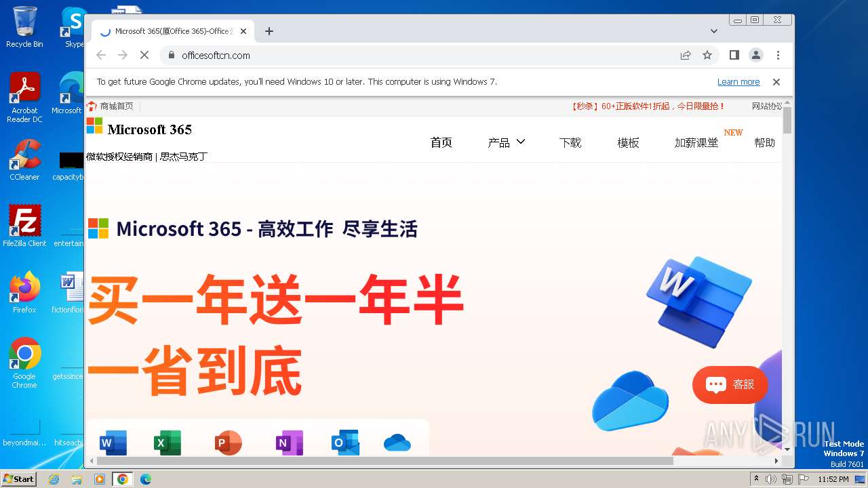Viewport: 868px width, 488px height.
Task: Open a new tab with plus button
Action: click(x=269, y=31)
